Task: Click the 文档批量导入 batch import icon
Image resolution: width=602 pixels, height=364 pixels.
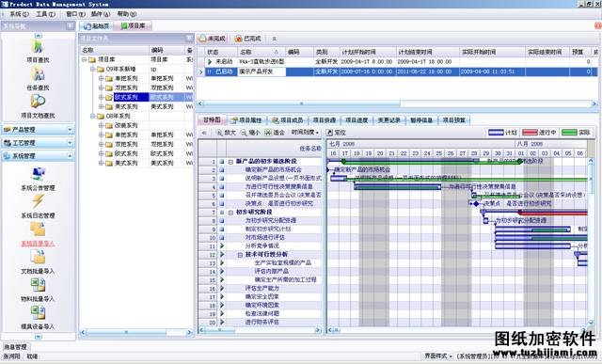Action: point(38,258)
